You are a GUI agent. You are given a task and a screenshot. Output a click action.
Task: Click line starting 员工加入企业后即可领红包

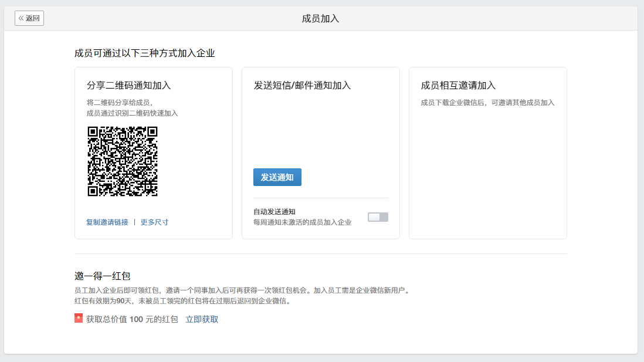tap(243, 290)
